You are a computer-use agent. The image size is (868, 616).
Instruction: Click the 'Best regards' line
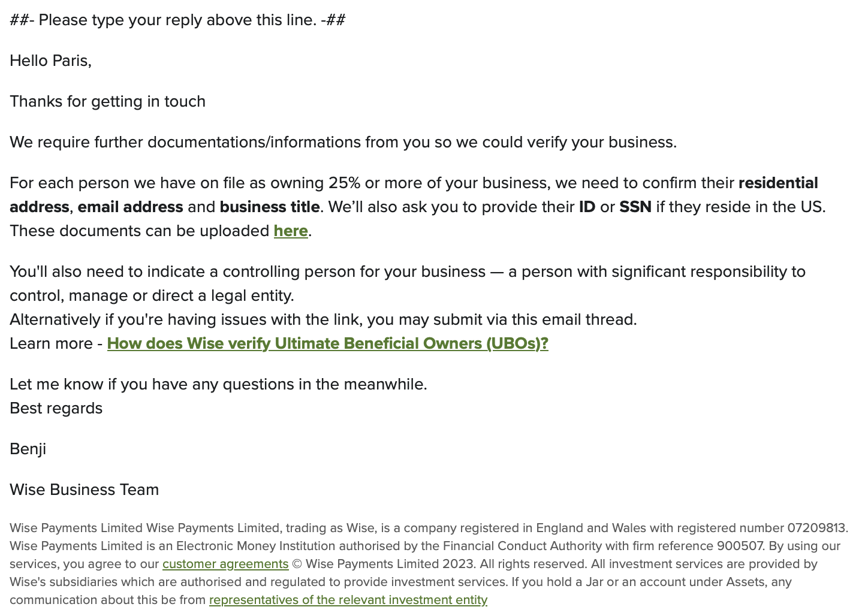(x=56, y=408)
